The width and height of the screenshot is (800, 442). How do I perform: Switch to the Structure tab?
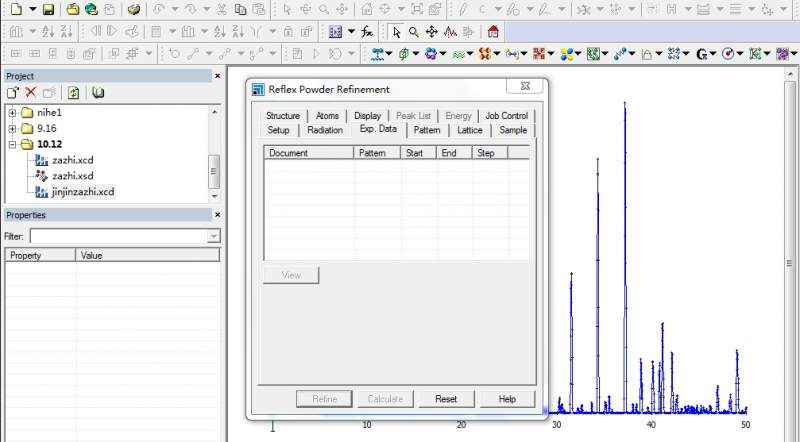(x=283, y=116)
